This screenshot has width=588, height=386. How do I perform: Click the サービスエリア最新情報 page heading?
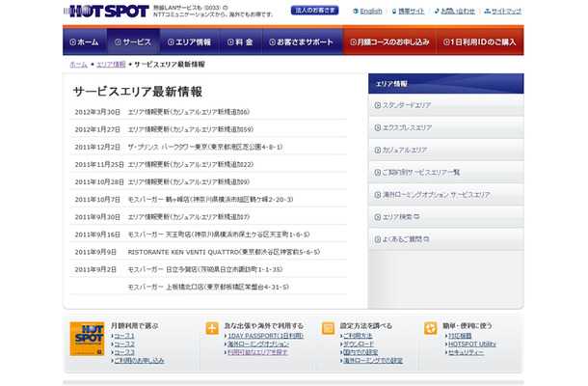pyautogui.click(x=138, y=92)
